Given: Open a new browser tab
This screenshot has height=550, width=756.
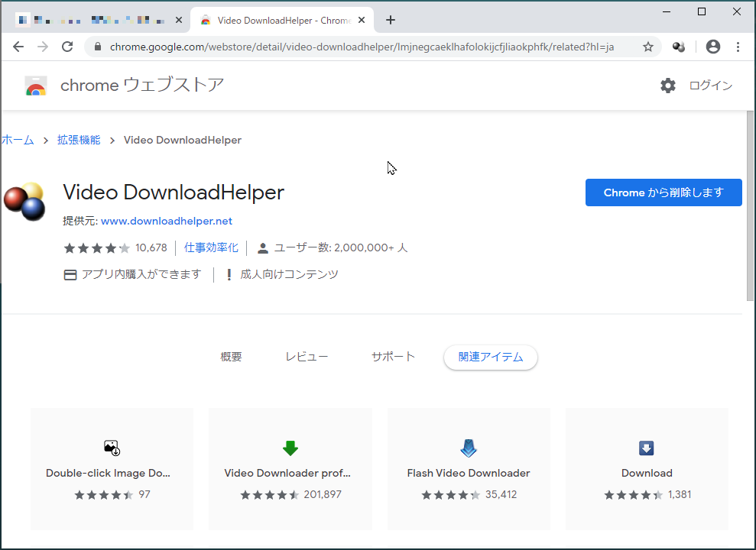Looking at the screenshot, I should [x=391, y=20].
